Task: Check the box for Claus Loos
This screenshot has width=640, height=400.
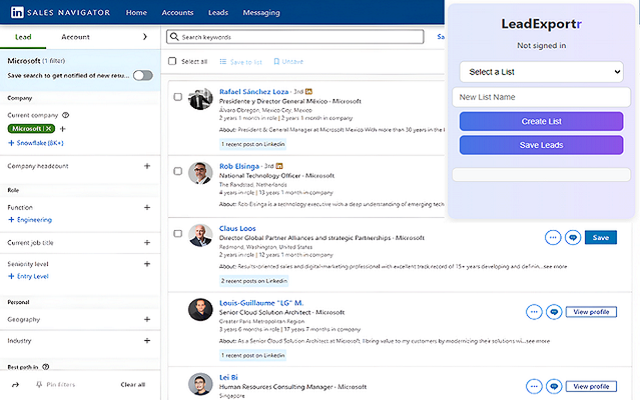Action: [178, 233]
